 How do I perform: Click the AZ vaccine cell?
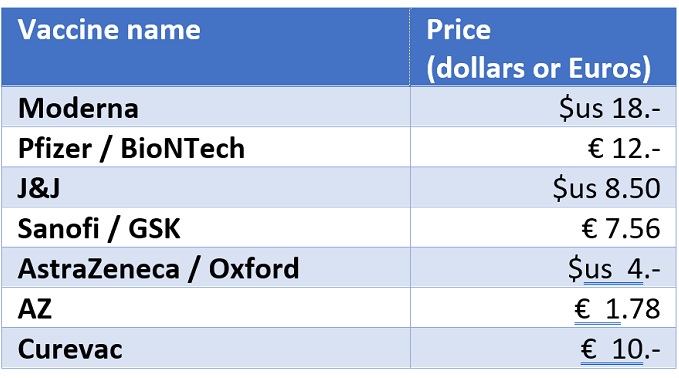coord(206,307)
